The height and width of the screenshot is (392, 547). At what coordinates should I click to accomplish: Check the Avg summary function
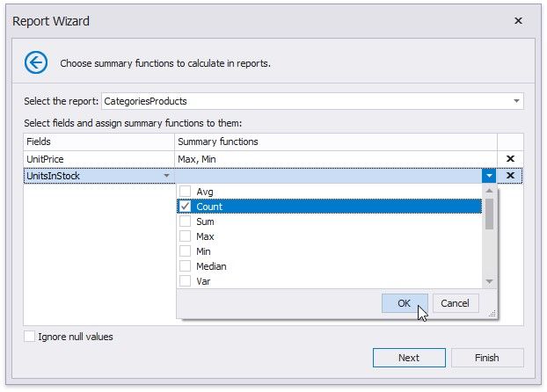click(x=186, y=192)
